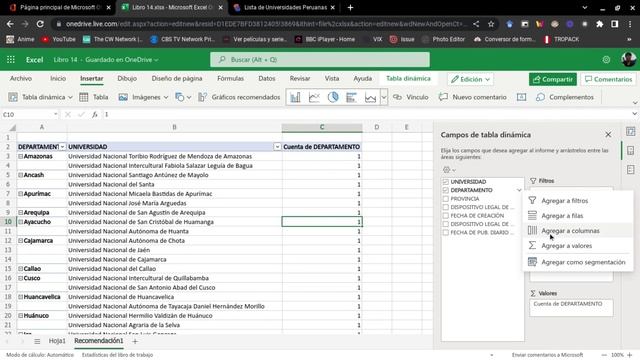The height and width of the screenshot is (360, 640).
Task: Switch to the Tabla dinámica ribbon tab
Action: pos(408,78)
